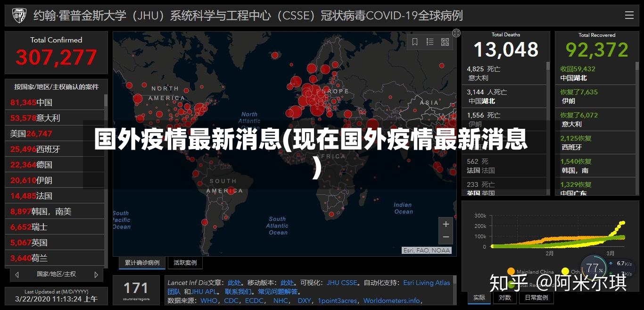Screen dimensions: 644x310
Task: Open the 常见问题解答 FAQ link
Action: tap(277, 292)
